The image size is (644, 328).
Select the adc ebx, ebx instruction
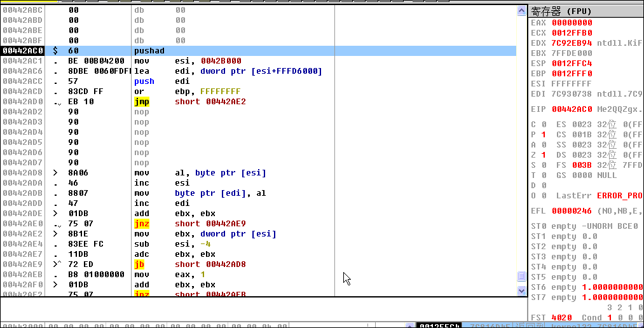pyautogui.click(x=175, y=254)
